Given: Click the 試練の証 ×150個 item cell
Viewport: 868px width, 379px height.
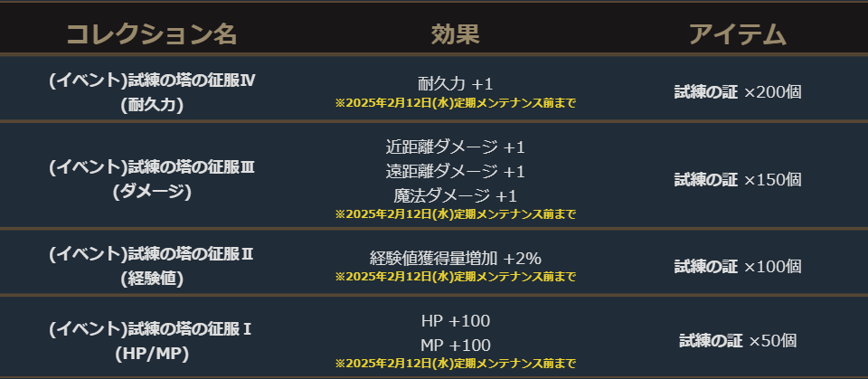Looking at the screenshot, I should click(x=737, y=179).
